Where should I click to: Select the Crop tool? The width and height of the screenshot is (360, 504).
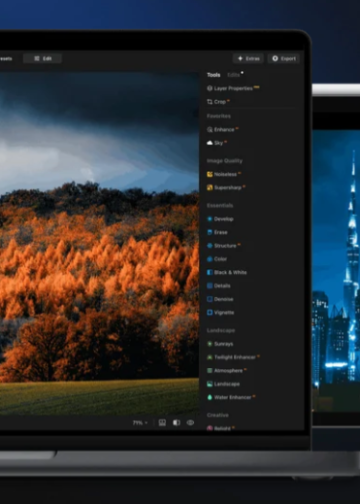(218, 102)
